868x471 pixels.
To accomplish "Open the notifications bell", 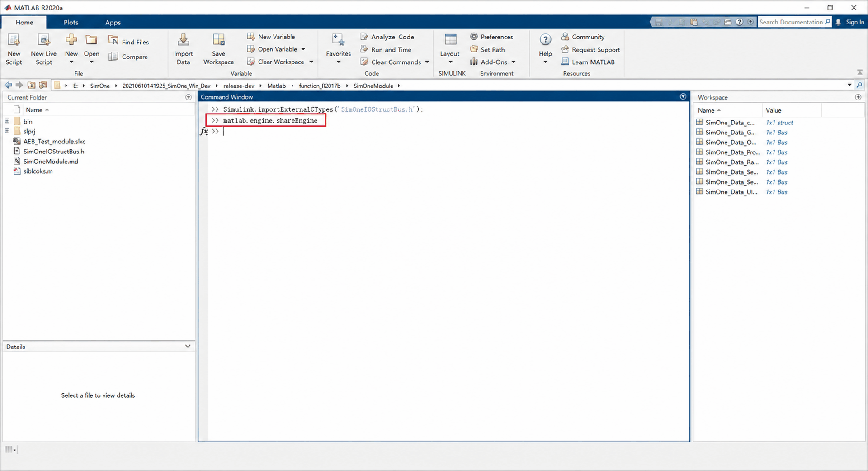I will pyautogui.click(x=839, y=22).
